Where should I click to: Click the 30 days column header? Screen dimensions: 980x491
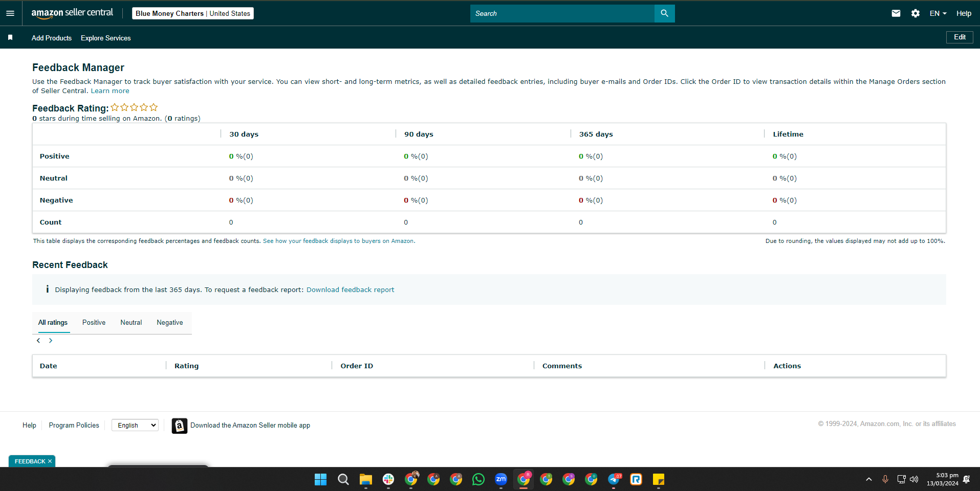(244, 134)
